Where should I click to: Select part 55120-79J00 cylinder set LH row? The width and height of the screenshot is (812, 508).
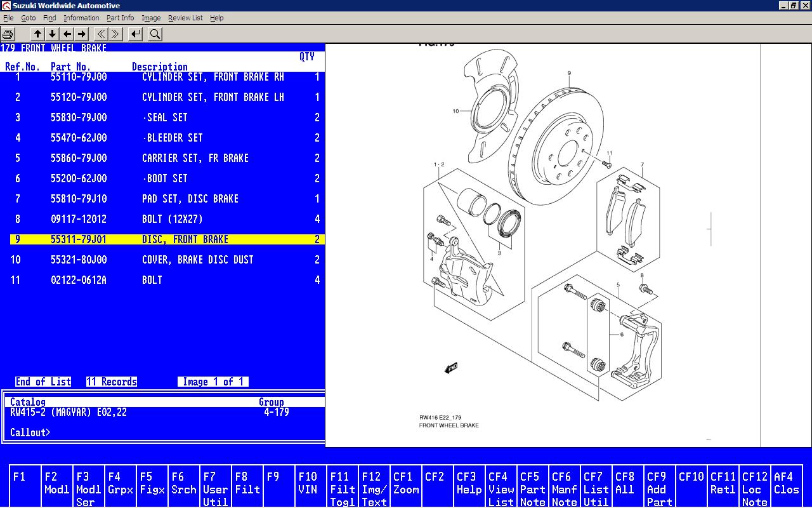click(167, 97)
